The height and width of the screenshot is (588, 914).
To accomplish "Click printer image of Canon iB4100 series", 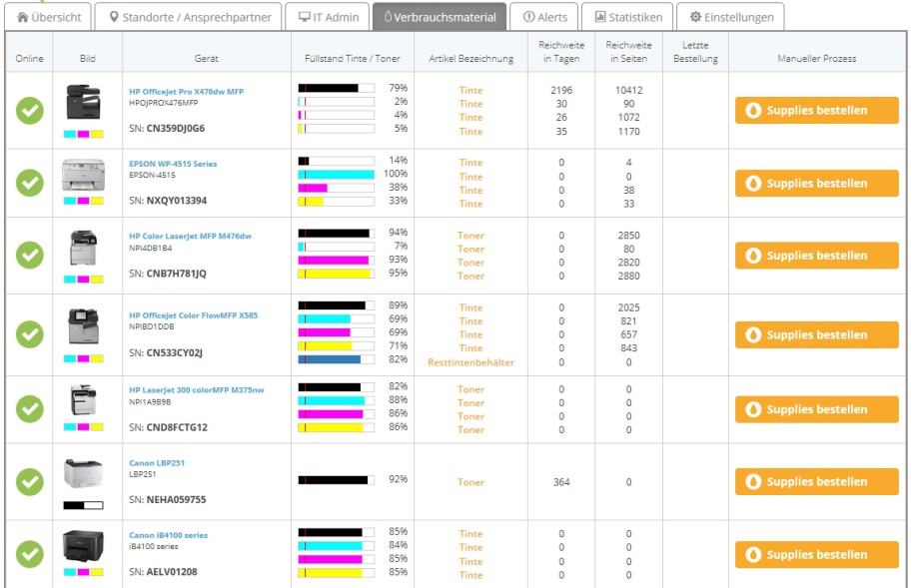I will (83, 545).
